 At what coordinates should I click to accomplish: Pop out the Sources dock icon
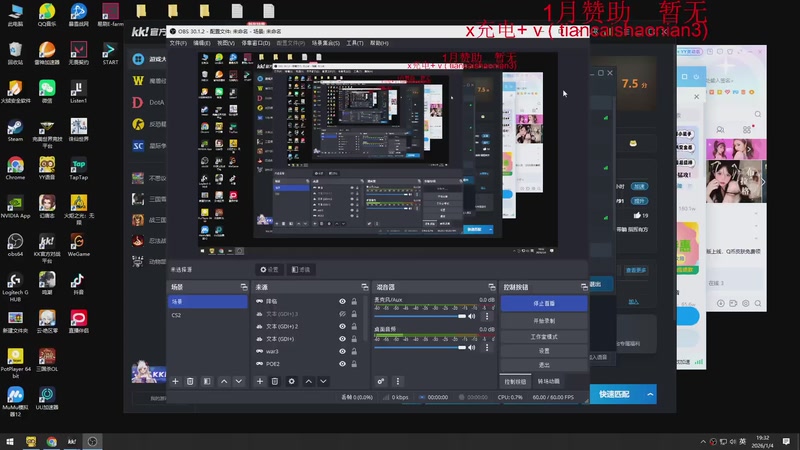point(364,287)
